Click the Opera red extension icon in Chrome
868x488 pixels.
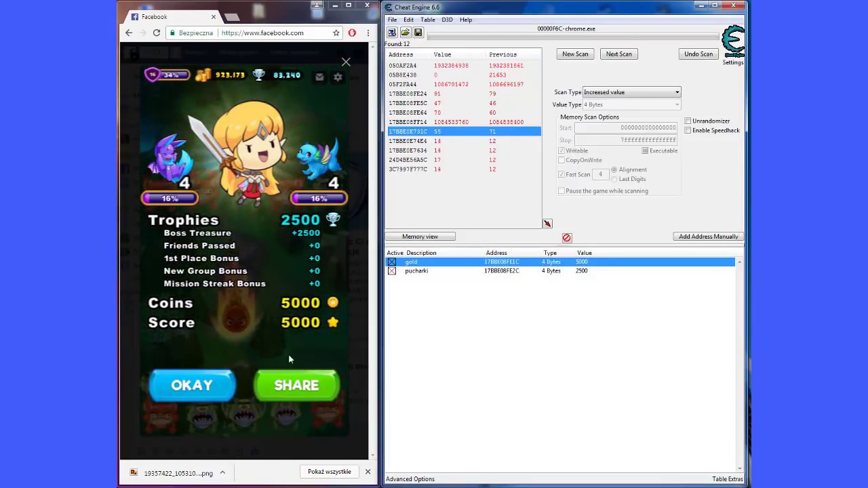tap(352, 33)
